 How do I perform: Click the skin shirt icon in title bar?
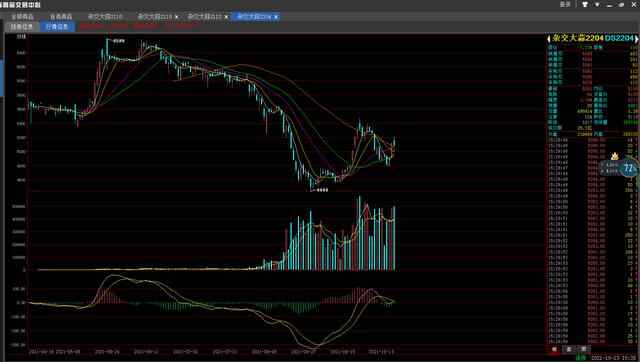pyautogui.click(x=585, y=4)
